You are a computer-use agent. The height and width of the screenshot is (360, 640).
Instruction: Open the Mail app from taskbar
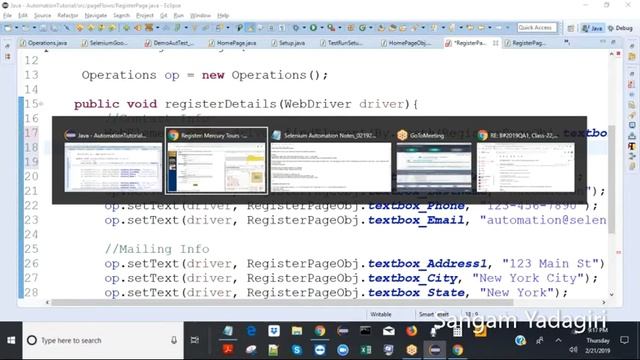tap(389, 331)
